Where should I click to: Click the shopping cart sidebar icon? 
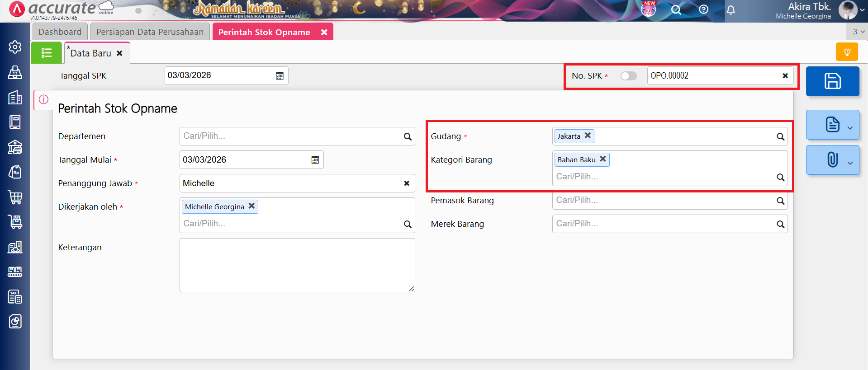tap(15, 197)
